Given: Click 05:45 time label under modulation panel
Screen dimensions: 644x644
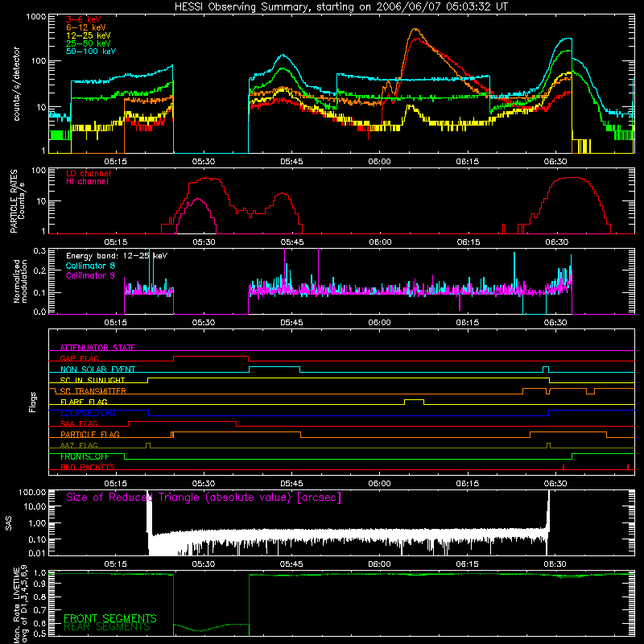Looking at the screenshot, I should pyautogui.click(x=291, y=323).
